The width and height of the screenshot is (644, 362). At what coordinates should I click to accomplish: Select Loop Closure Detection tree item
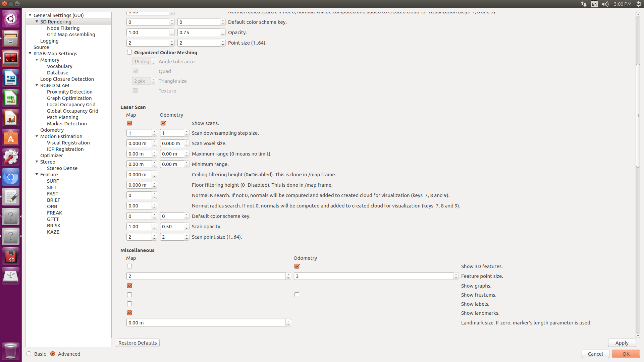point(67,79)
